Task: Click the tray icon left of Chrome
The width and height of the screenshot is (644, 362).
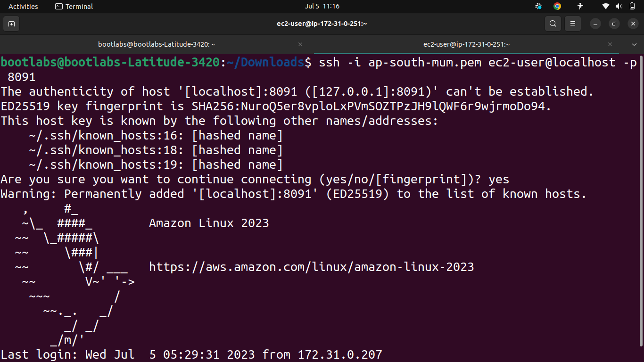Action: click(539, 6)
